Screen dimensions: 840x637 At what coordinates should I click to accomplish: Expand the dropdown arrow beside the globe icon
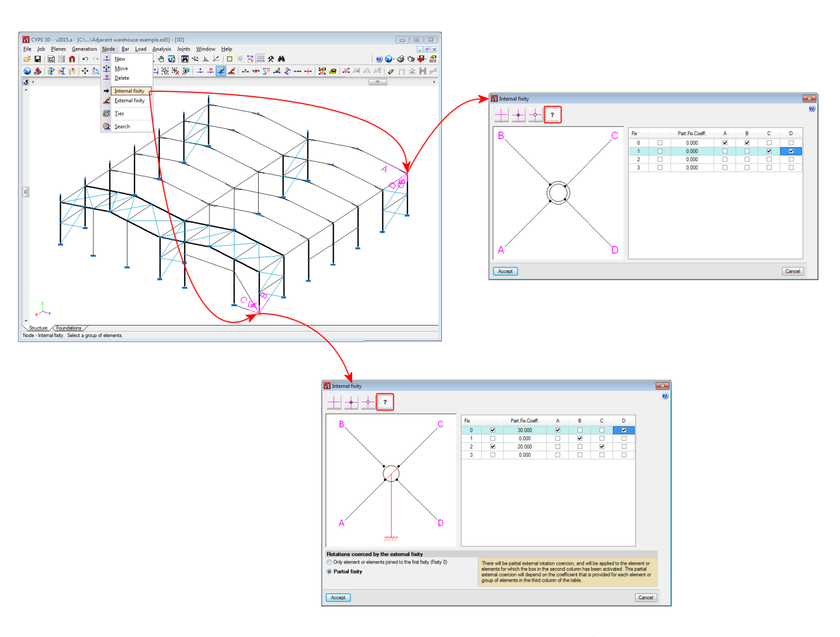[394, 59]
